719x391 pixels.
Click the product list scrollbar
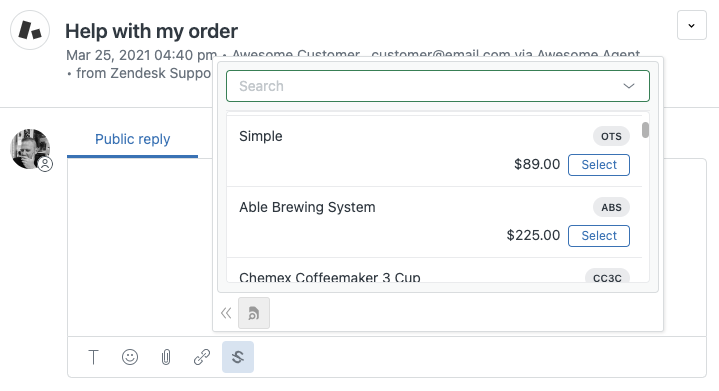[x=645, y=130]
